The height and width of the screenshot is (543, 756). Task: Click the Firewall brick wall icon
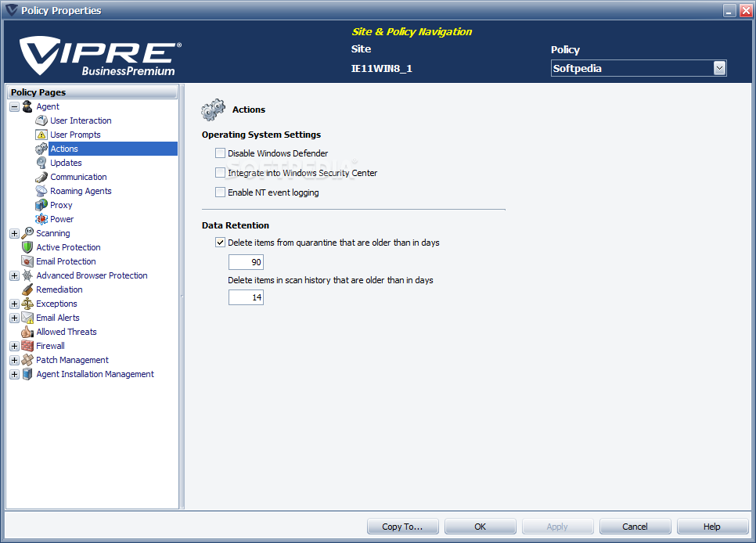(x=27, y=346)
